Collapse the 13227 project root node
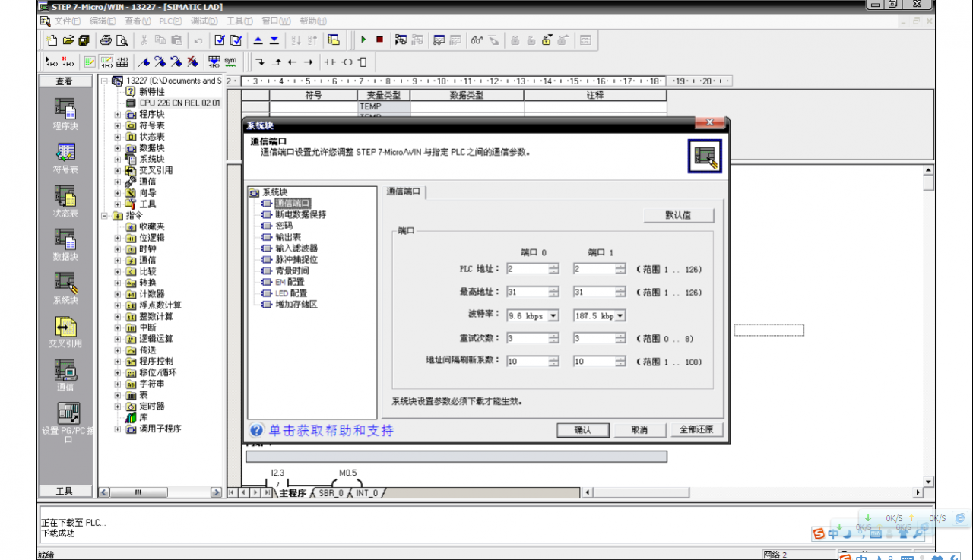The width and height of the screenshot is (973, 560). tap(105, 81)
